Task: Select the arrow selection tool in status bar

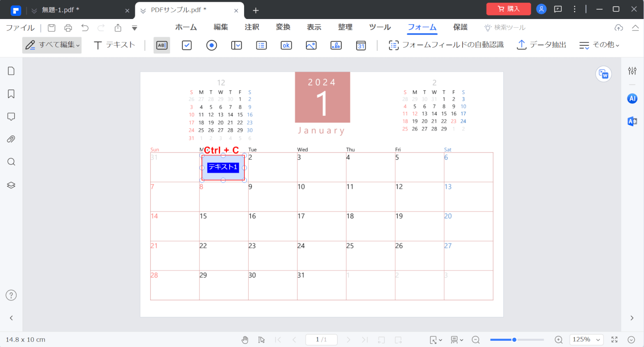Action: [x=261, y=339]
